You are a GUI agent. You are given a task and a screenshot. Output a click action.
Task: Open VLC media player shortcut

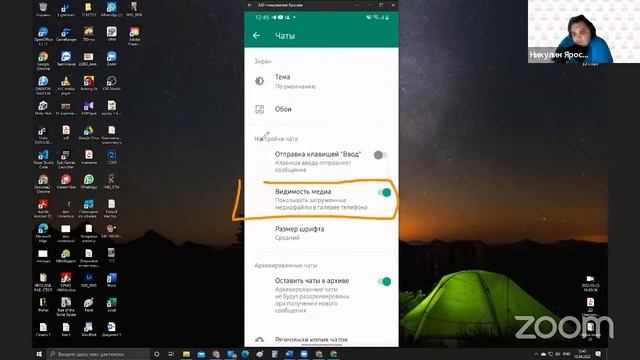(x=66, y=84)
